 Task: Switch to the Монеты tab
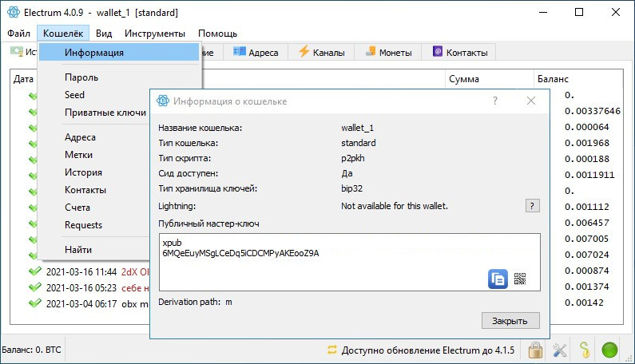click(388, 52)
